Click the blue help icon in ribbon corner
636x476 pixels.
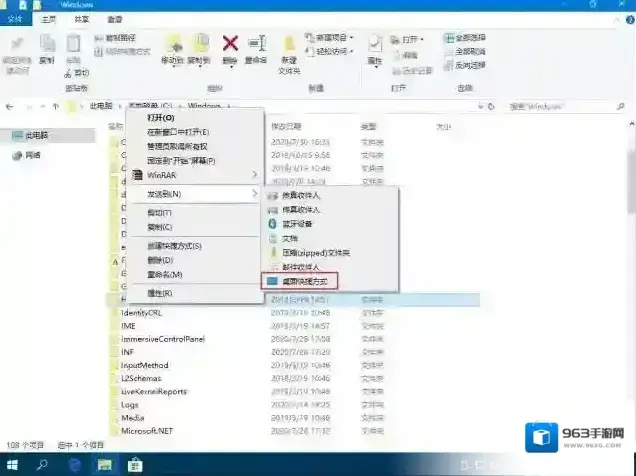(x=630, y=19)
